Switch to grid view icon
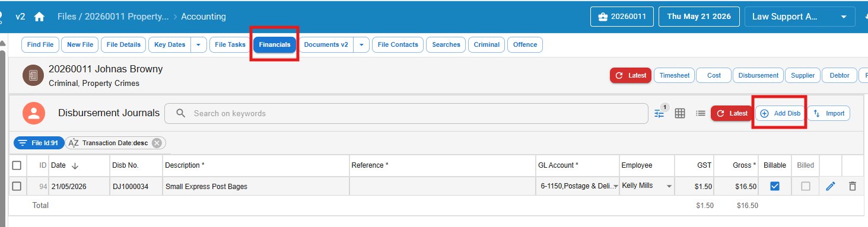This screenshot has width=868, height=227. coord(681,113)
